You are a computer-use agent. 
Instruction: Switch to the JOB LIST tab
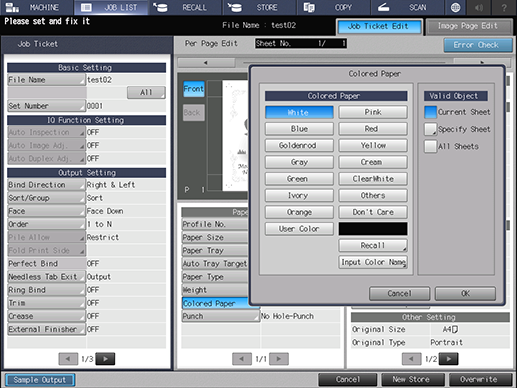click(x=111, y=7)
